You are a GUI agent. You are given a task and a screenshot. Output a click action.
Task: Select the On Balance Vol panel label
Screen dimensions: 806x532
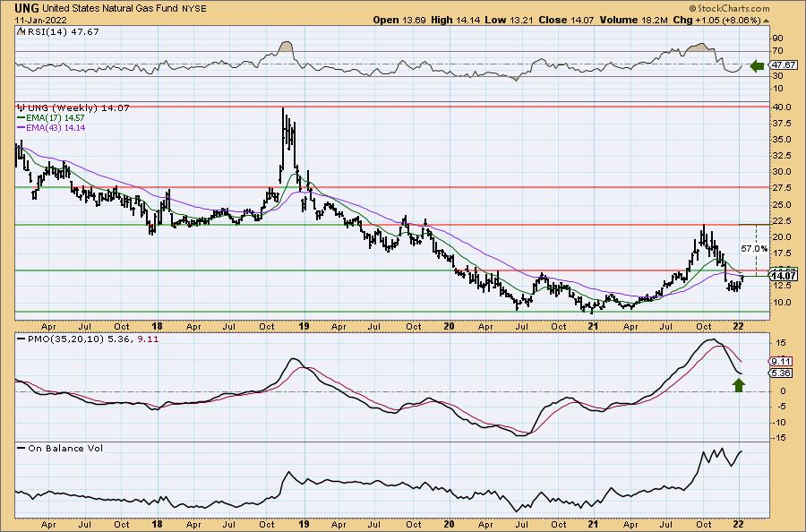65,448
